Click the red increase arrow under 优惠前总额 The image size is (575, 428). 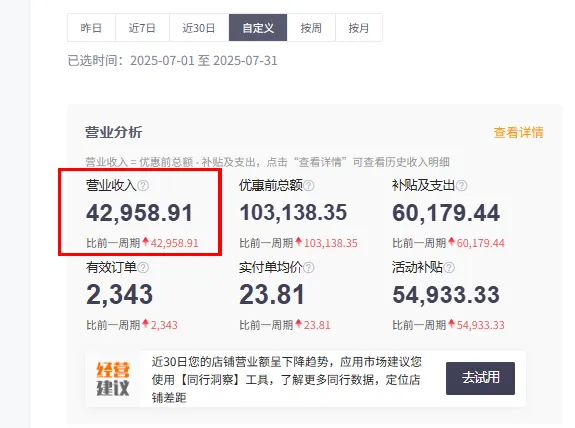tap(299, 242)
